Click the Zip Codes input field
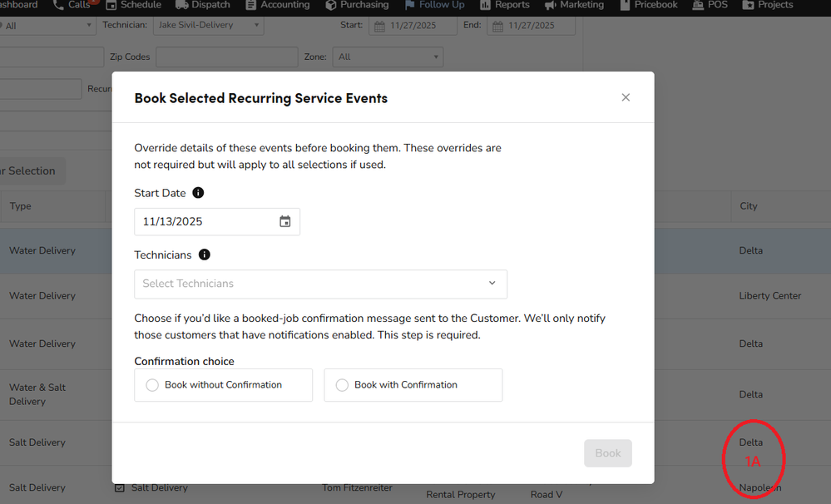This screenshot has height=504, width=831. 226,57
